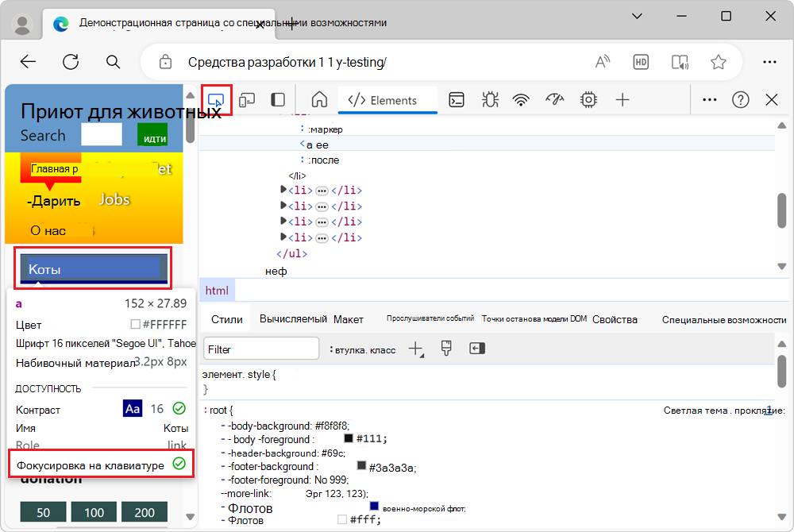Click the #111 body-foreground color swatch

point(349,438)
